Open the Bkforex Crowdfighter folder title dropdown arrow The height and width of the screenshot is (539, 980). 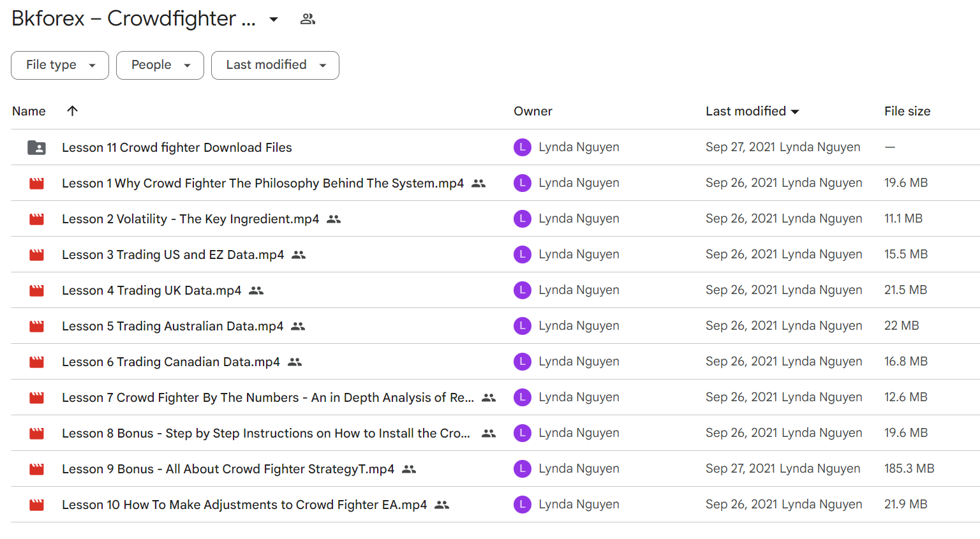tap(274, 19)
